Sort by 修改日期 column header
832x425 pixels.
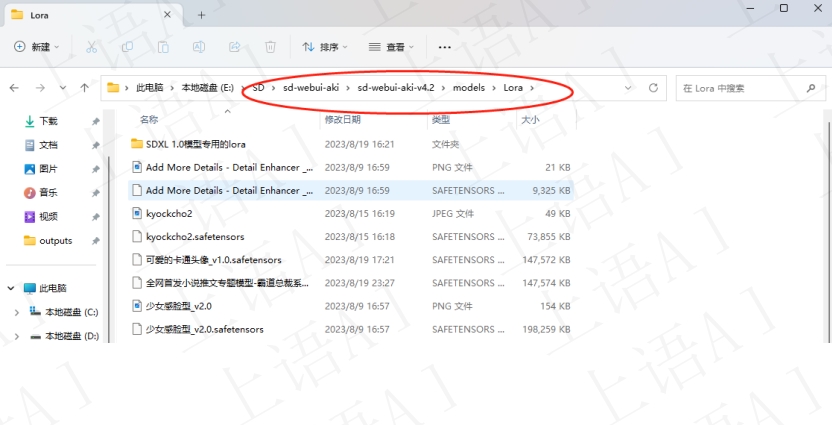tap(342, 120)
